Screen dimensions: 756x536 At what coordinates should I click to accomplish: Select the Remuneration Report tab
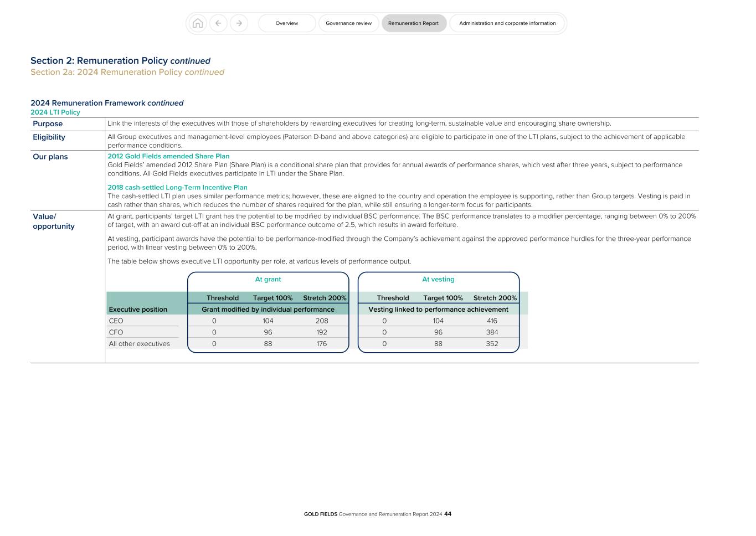[x=414, y=23]
